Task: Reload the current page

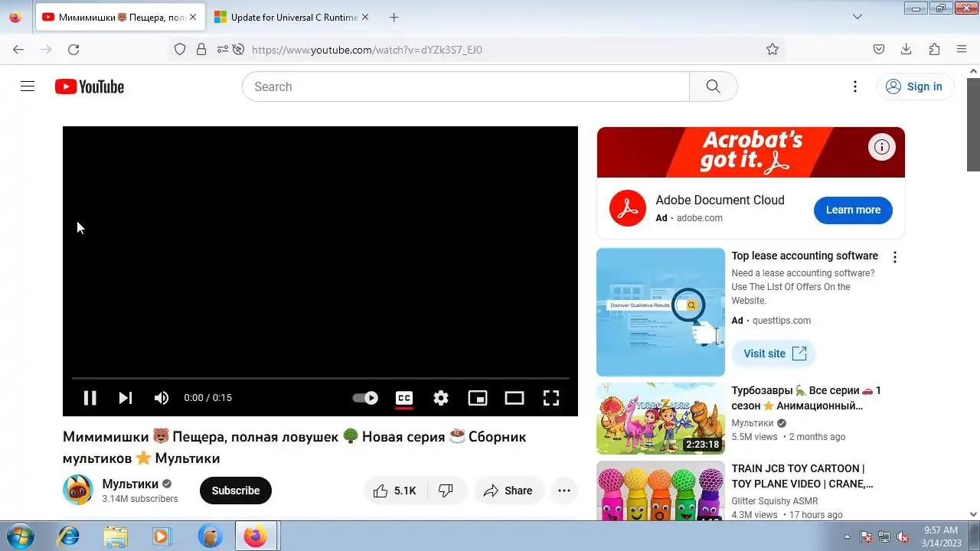Action: tap(73, 49)
